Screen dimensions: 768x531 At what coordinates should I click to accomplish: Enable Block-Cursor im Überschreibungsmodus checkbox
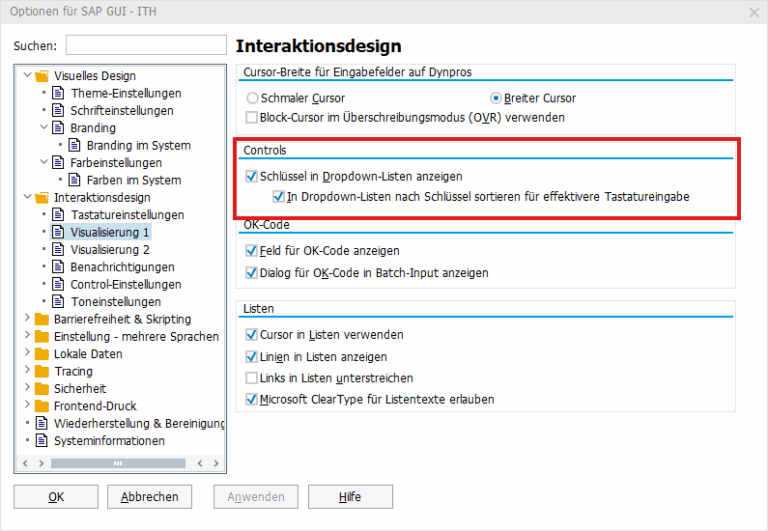tap(252, 118)
